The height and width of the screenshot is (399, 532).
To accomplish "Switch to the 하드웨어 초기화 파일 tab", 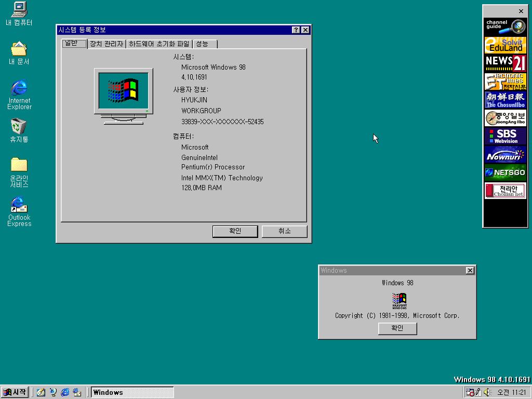I will 159,44.
